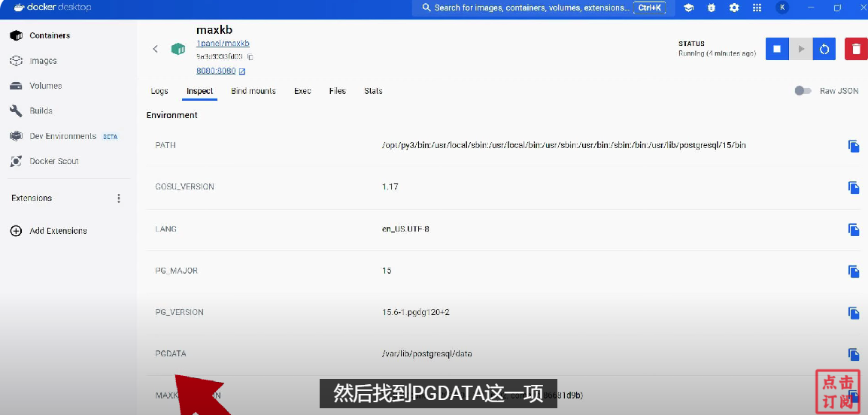This screenshot has height=415, width=868.
Task: Select the PATH environment value text
Action: pyautogui.click(x=564, y=145)
